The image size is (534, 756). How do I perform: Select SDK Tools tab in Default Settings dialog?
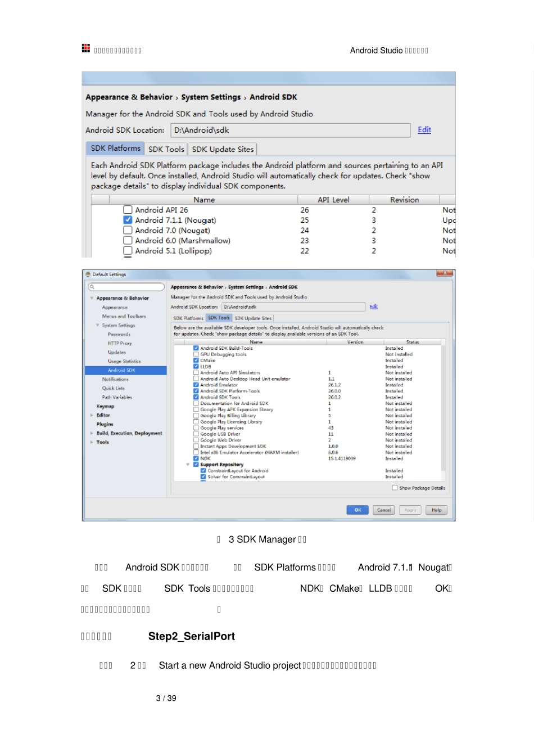pyautogui.click(x=219, y=318)
